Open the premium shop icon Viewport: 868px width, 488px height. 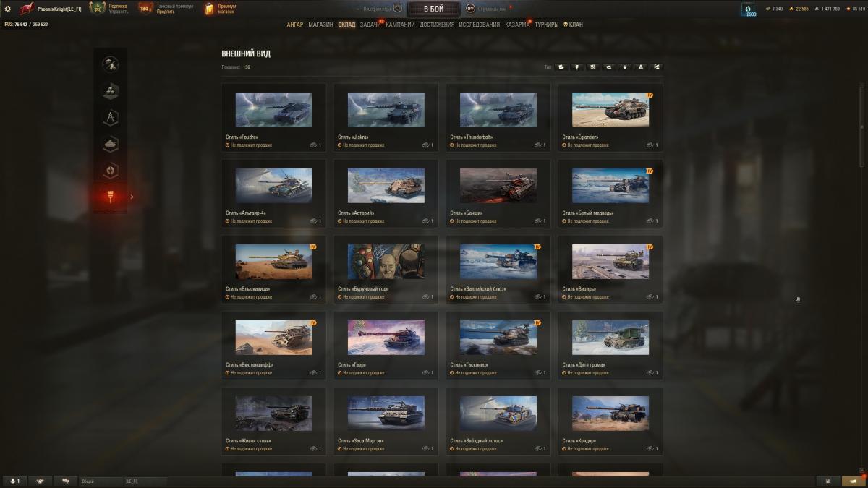210,9
